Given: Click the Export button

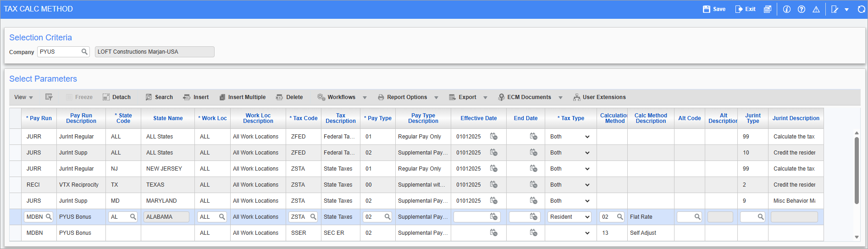Looking at the screenshot, I should pyautogui.click(x=463, y=97).
